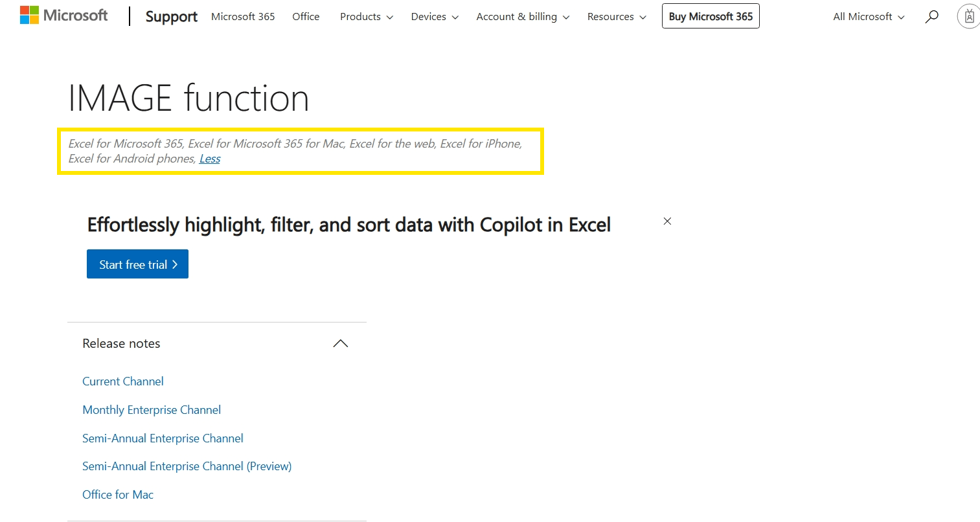Expand the Products dropdown menu

(x=366, y=17)
